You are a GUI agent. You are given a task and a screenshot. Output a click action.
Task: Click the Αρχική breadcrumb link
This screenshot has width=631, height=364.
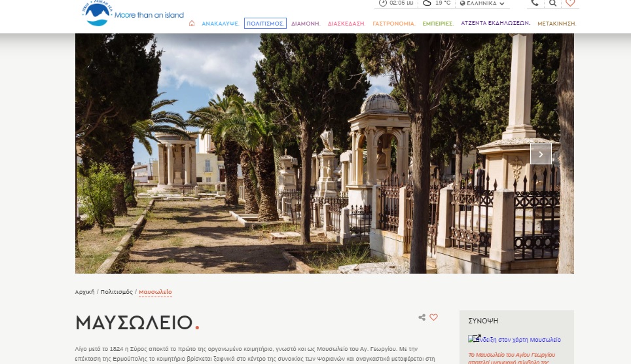[x=84, y=292]
